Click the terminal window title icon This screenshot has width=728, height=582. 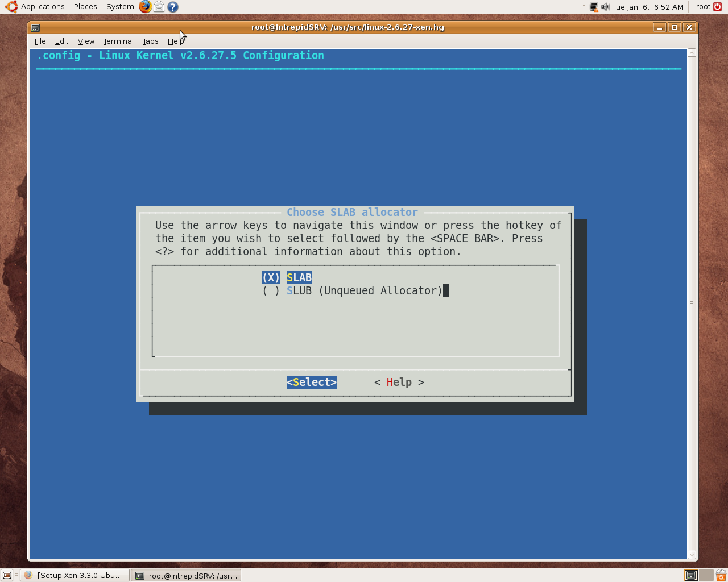pyautogui.click(x=35, y=27)
